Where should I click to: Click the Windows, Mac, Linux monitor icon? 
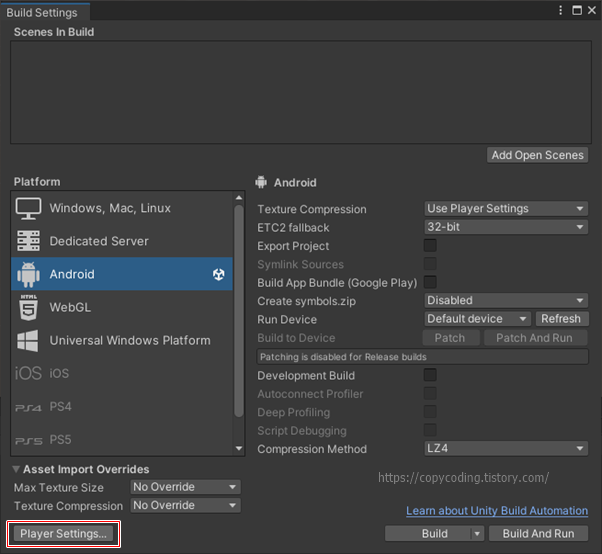(x=28, y=208)
